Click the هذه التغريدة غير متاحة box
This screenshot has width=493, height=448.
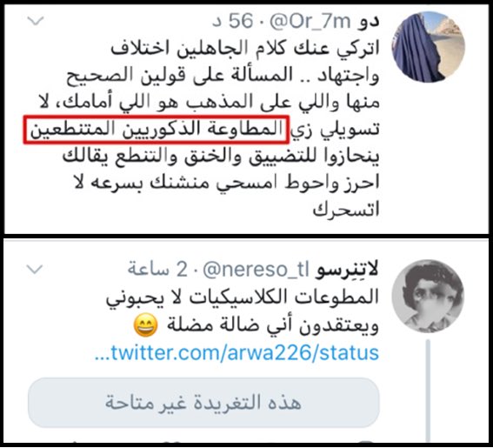click(x=203, y=403)
